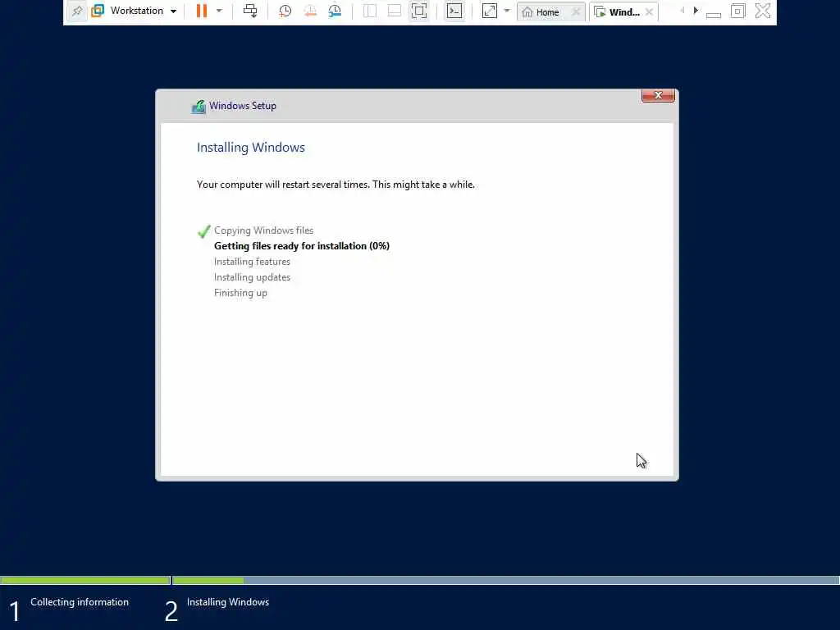Open the snapshot manager
This screenshot has height=630, width=840.
click(335, 11)
